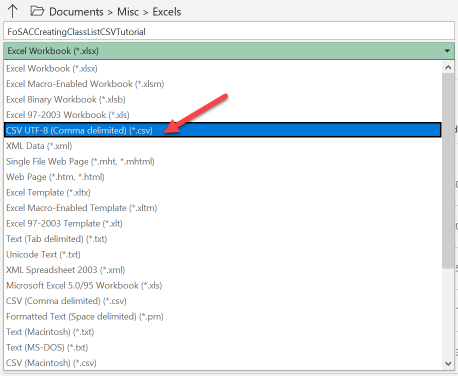458x376 pixels.
Task: Select Single File Web Page option
Action: pyautogui.click(x=223, y=161)
